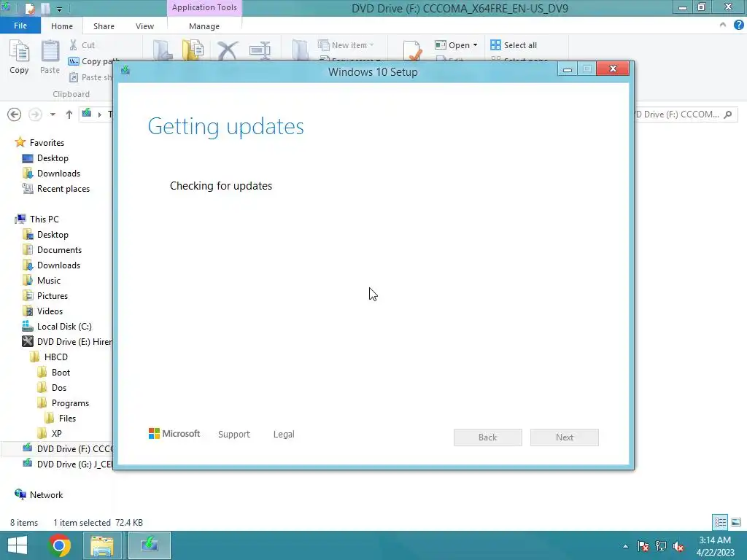
Task: Open the XP folder
Action: pos(56,433)
